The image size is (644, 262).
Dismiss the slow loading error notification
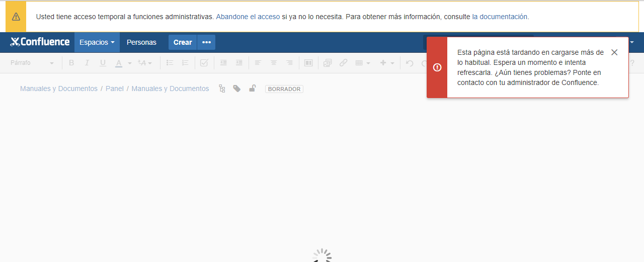(614, 52)
